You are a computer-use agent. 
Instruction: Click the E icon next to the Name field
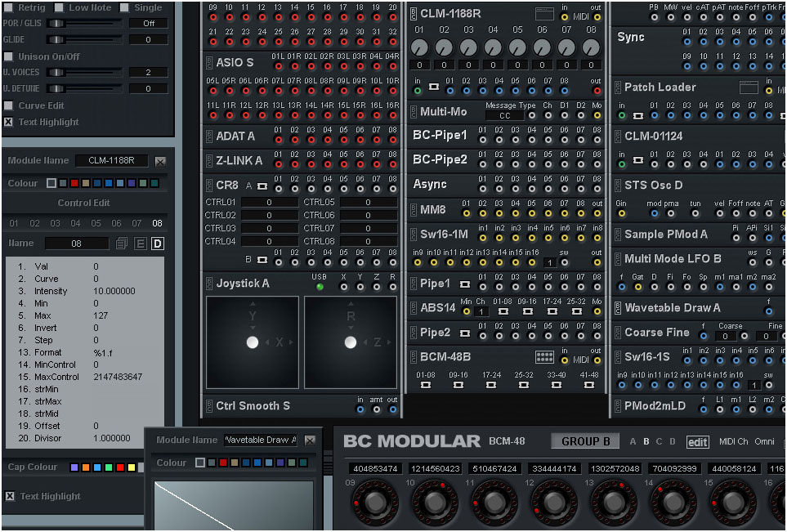tap(140, 242)
